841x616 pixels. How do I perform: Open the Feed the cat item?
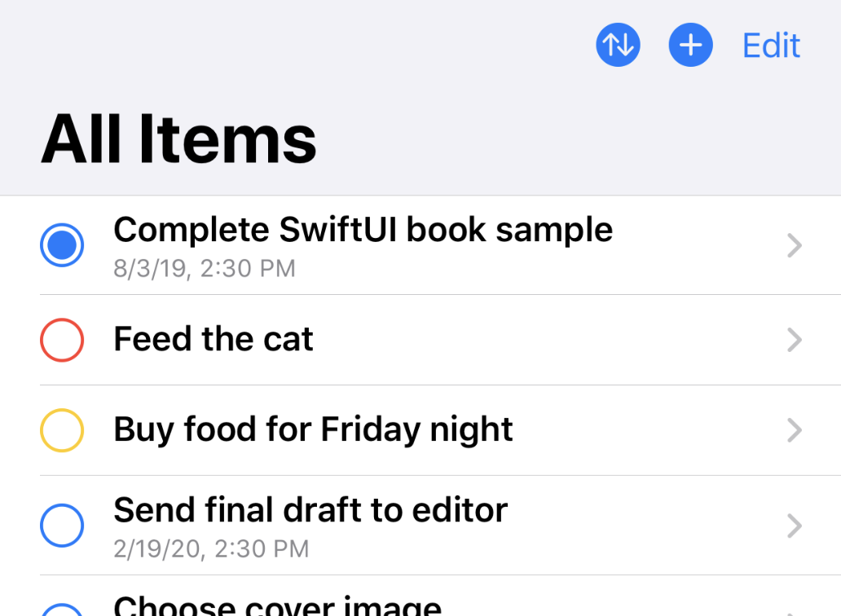tap(214, 340)
